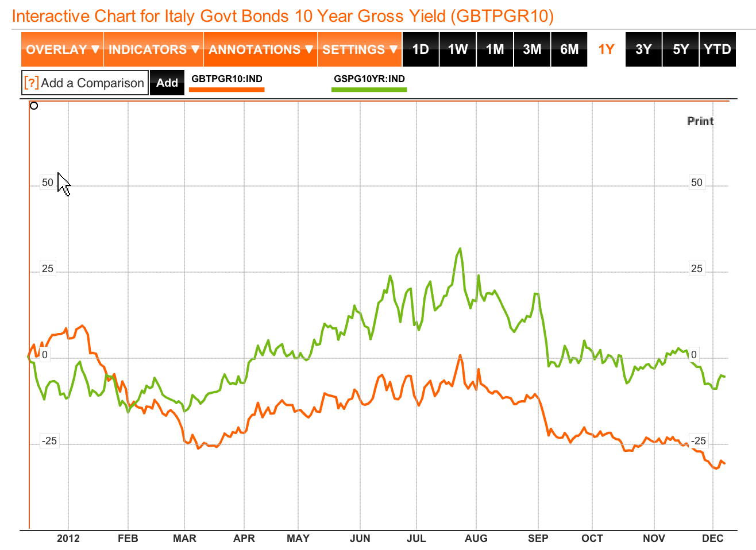Click the 2012 x-axis label

click(x=68, y=538)
